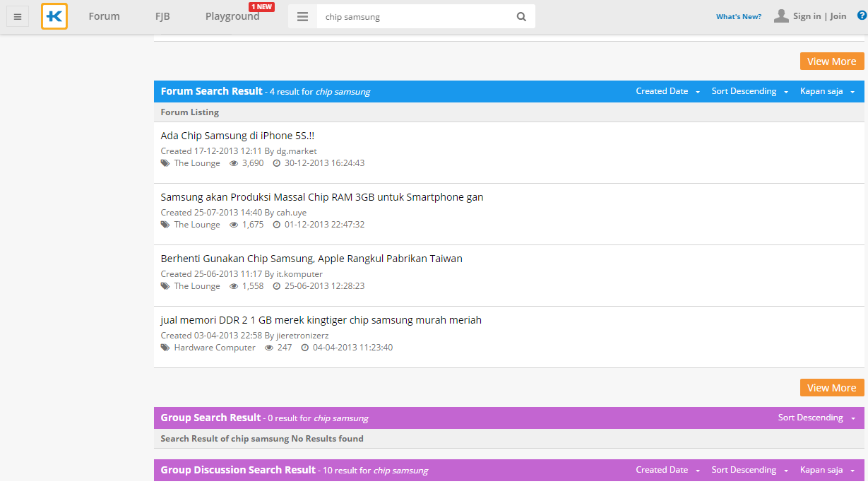Image resolution: width=868 pixels, height=484 pixels.
Task: Open thread jual memori DDR 2 1 GB
Action: [x=321, y=320]
